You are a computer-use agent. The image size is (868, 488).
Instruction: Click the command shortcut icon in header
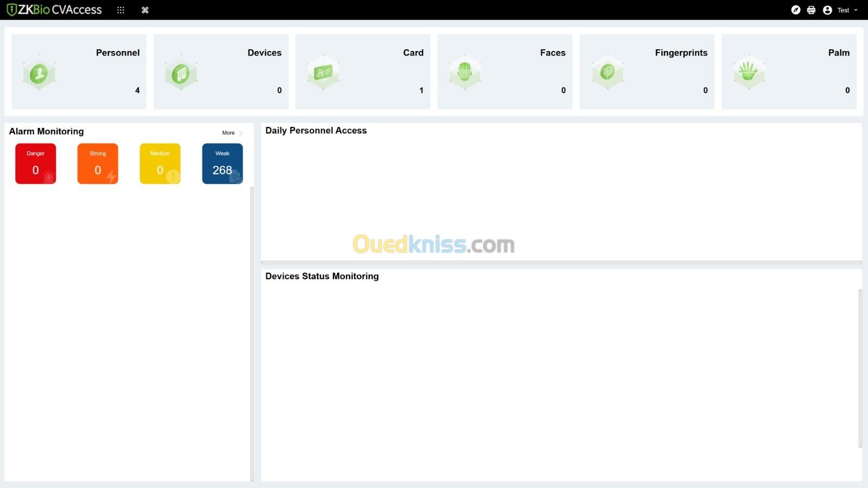click(x=145, y=10)
